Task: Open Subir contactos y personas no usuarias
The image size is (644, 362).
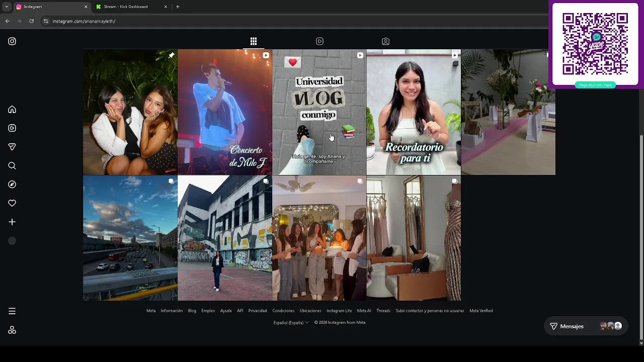Action: click(430, 311)
